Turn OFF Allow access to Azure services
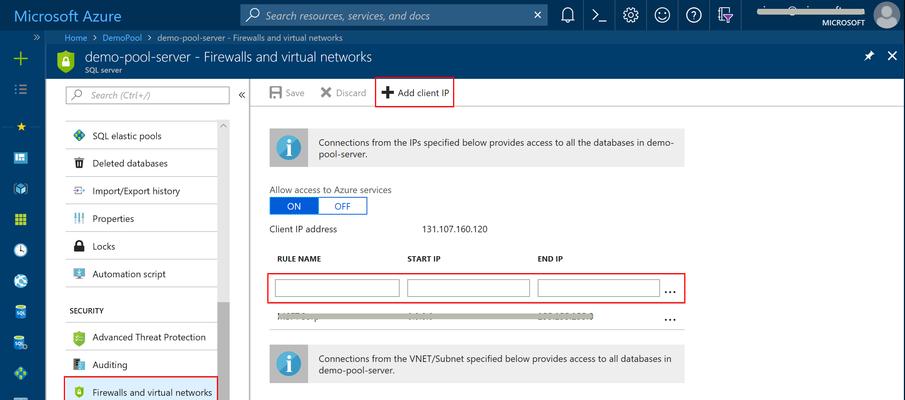The height and width of the screenshot is (400, 905). [x=342, y=206]
